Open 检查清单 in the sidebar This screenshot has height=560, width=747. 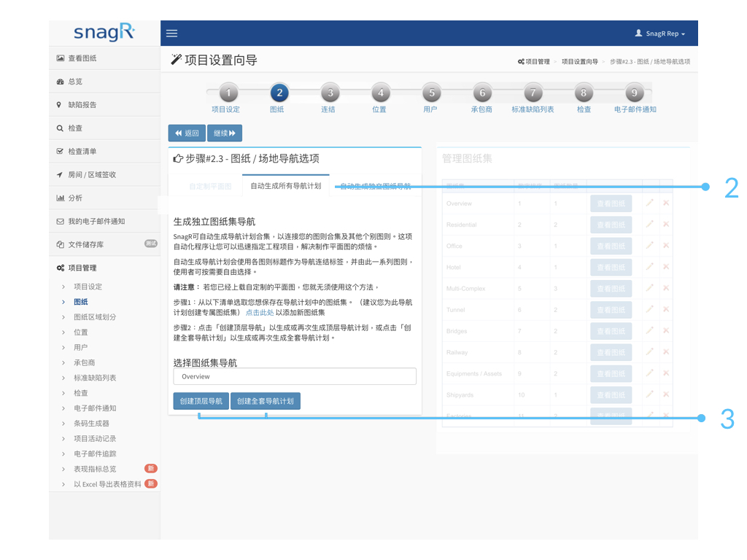pyautogui.click(x=104, y=152)
